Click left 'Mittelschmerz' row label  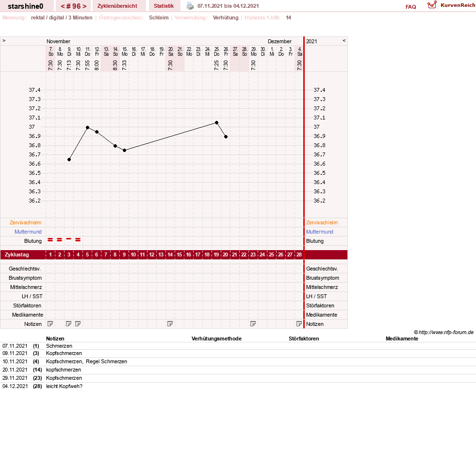[x=26, y=287]
